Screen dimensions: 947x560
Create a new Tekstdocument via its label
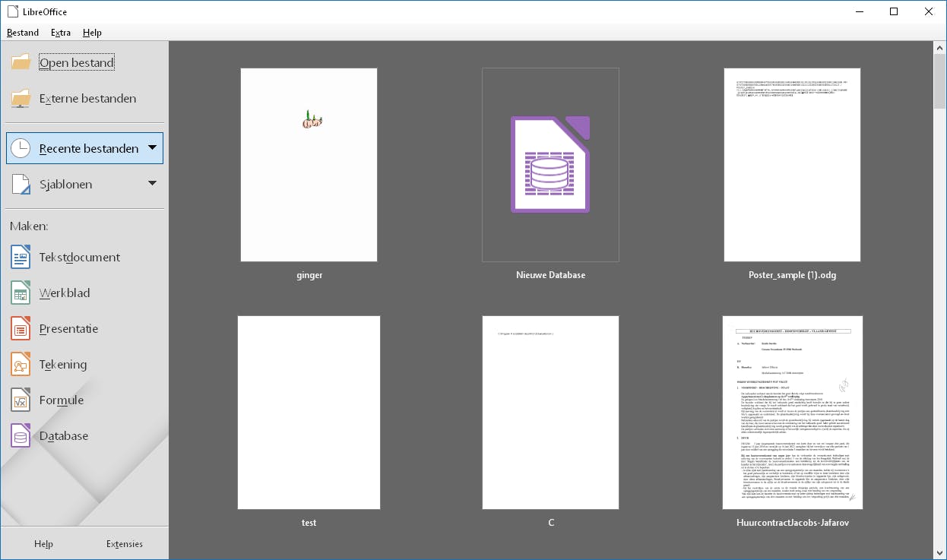80,258
